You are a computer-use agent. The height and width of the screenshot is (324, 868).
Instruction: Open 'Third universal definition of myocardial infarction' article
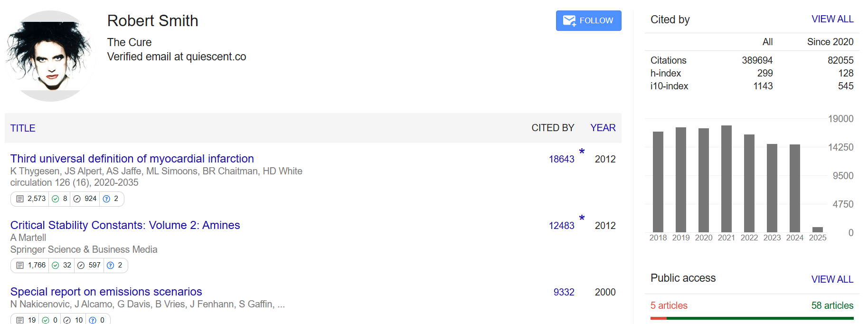coord(132,159)
